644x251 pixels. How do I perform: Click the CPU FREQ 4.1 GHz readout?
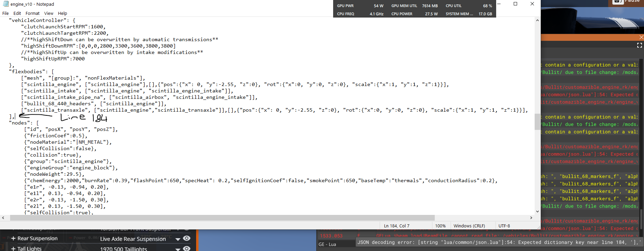pyautogui.click(x=360, y=14)
